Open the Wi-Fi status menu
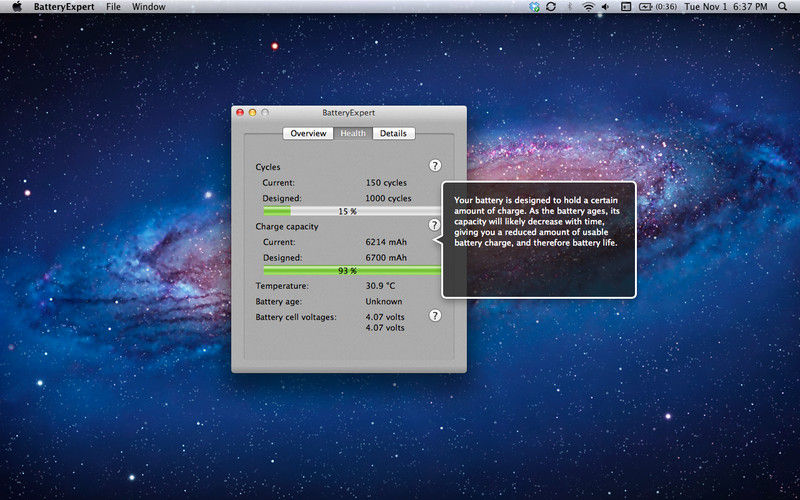Image resolution: width=800 pixels, height=500 pixels. (x=588, y=7)
